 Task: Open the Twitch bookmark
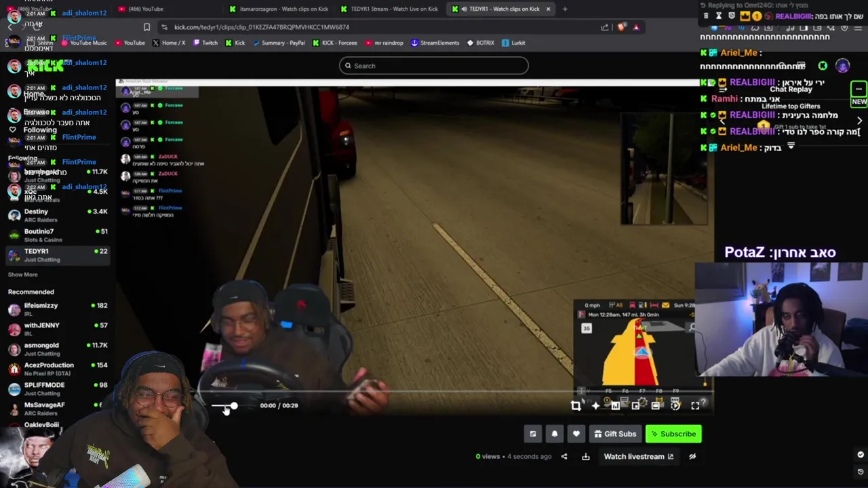click(205, 43)
